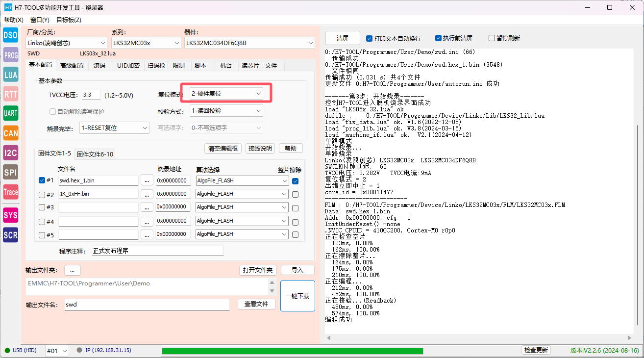The image size is (644, 358).
Task: Open the LUA script tool
Action: tap(11, 75)
